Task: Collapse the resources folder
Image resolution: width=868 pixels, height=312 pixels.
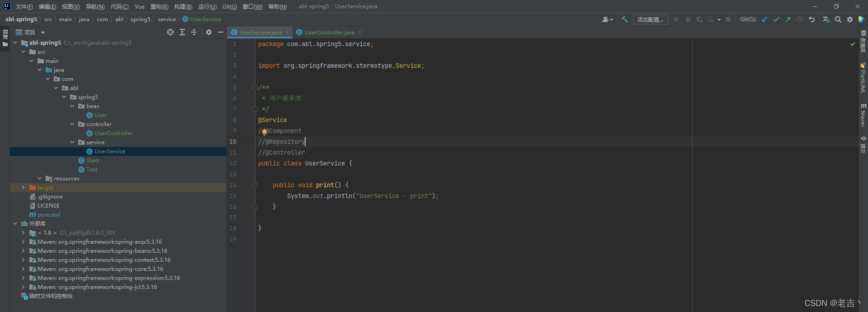Action: pos(39,178)
